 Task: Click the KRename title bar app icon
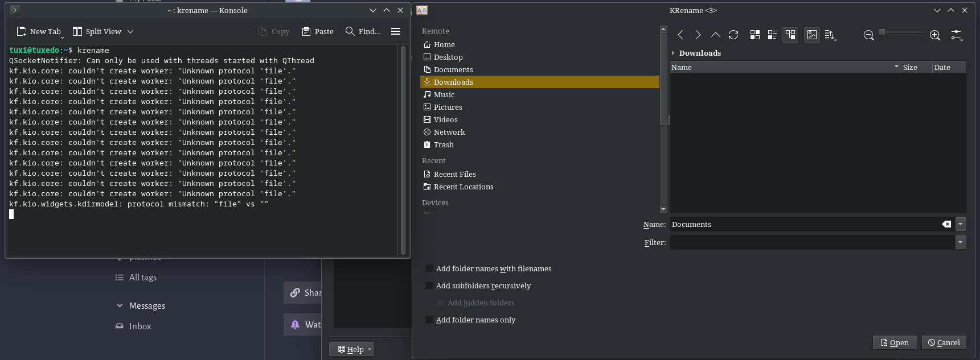422,10
